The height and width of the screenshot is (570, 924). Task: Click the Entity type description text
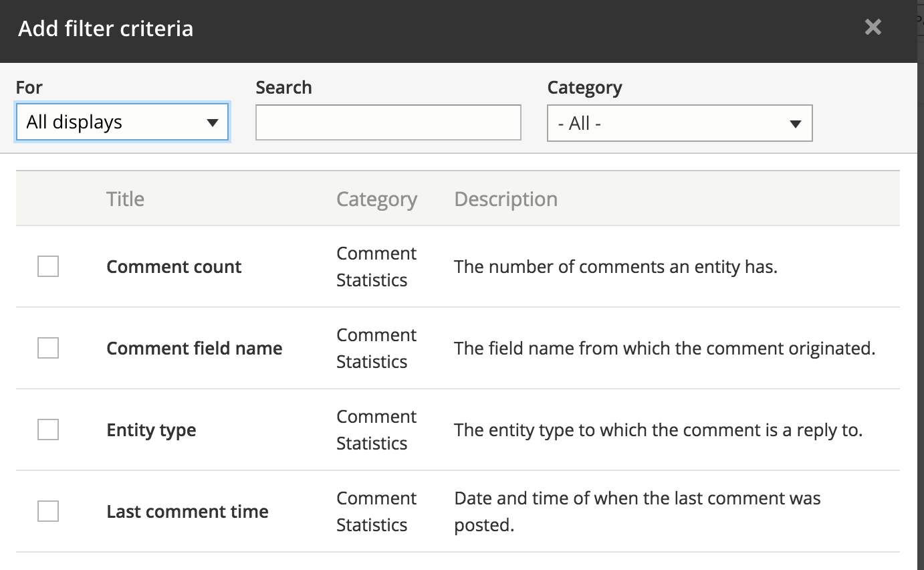tap(658, 430)
